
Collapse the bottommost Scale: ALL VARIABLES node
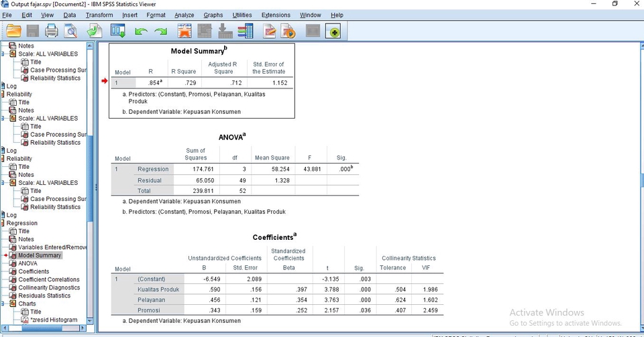3,183
